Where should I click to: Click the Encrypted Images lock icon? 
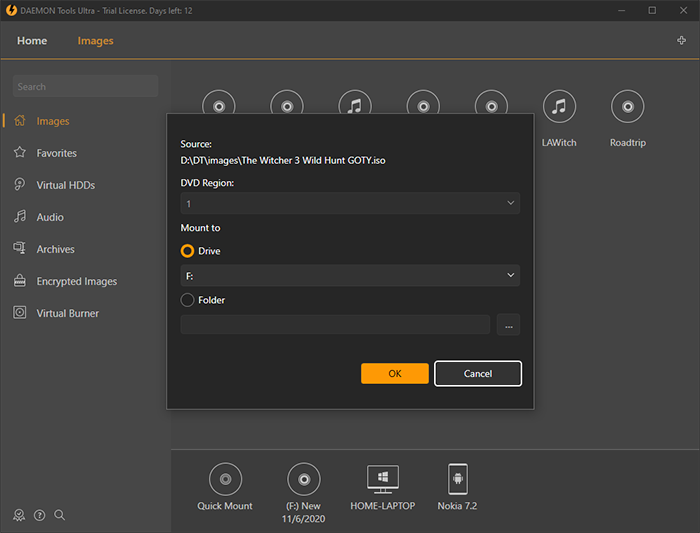coord(20,280)
